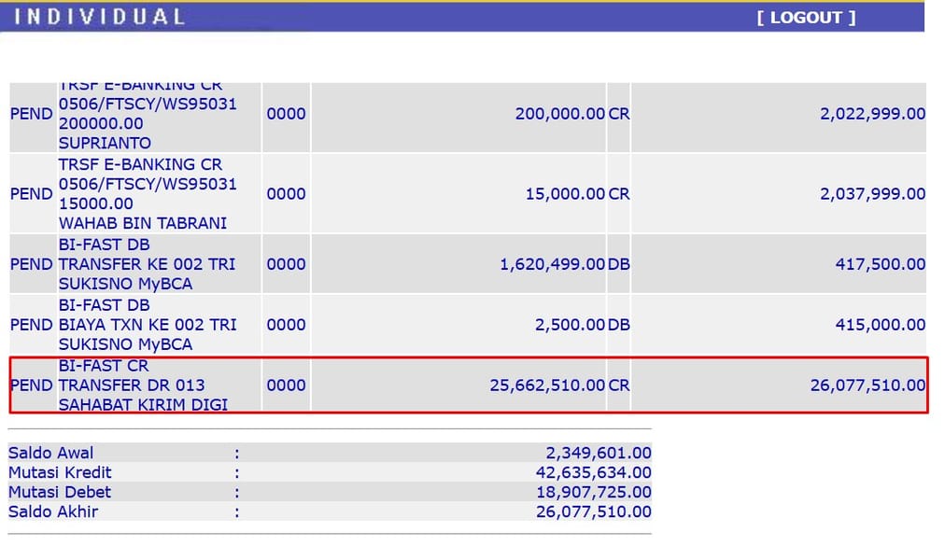Select amount 15,000.00 credit value

click(x=565, y=194)
